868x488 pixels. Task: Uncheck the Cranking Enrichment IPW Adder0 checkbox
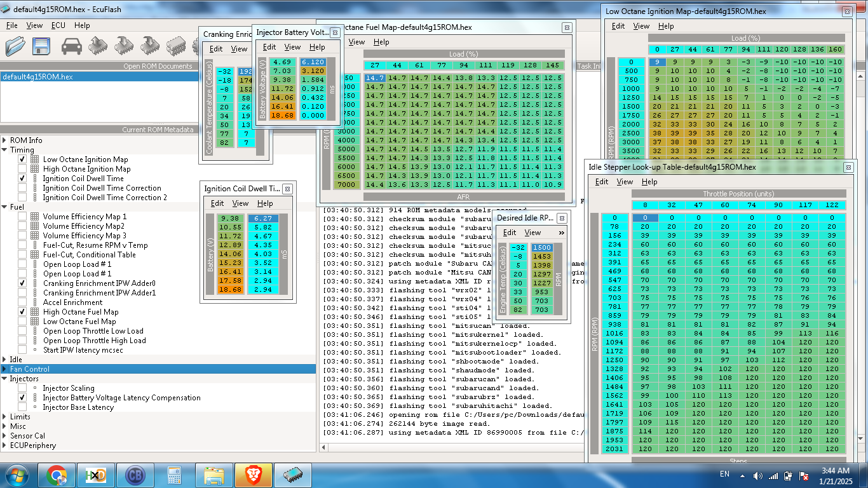22,283
